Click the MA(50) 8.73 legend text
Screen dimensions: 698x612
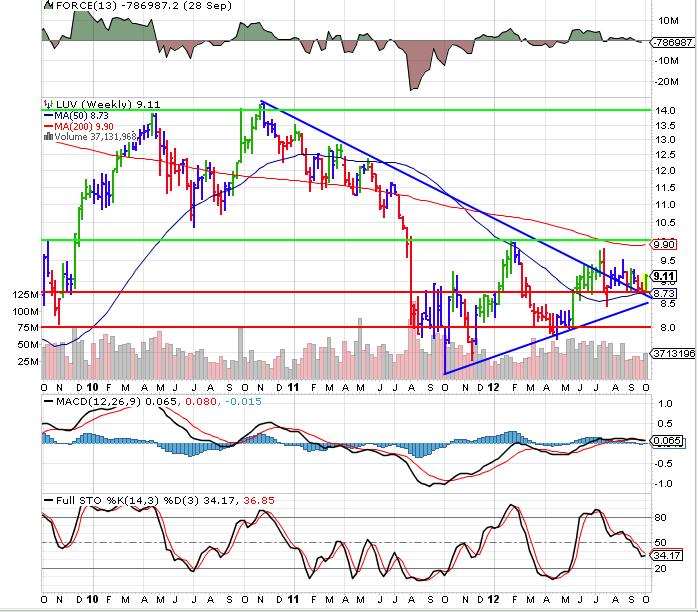81,115
